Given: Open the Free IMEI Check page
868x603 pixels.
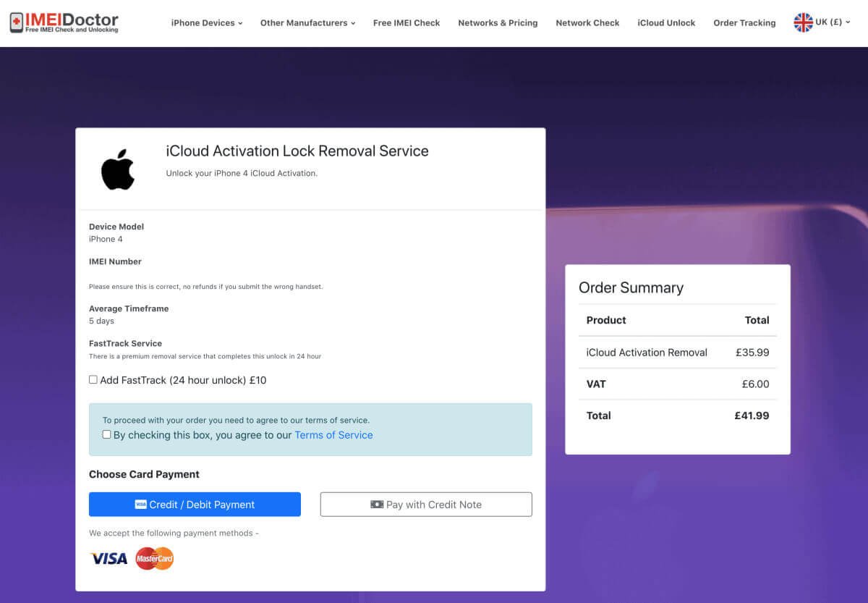Looking at the screenshot, I should point(407,22).
